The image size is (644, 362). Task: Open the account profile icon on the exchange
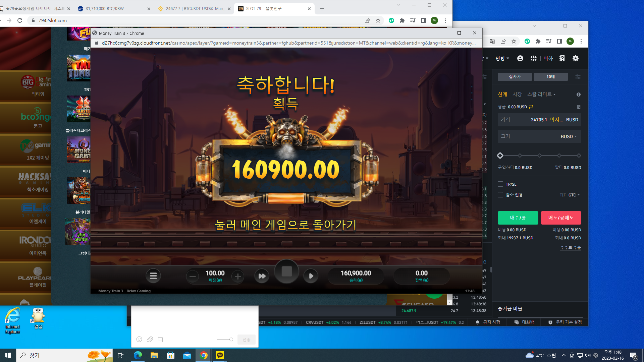tap(520, 58)
